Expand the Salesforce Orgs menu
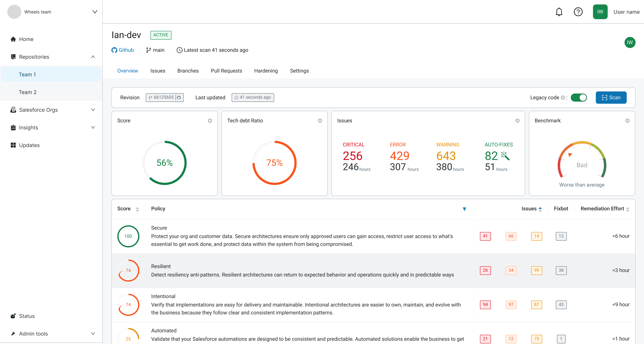The image size is (644, 344). pyautogui.click(x=93, y=110)
